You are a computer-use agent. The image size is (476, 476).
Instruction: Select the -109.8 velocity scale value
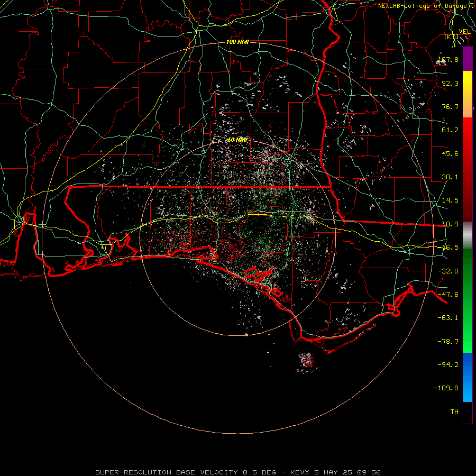point(446,388)
